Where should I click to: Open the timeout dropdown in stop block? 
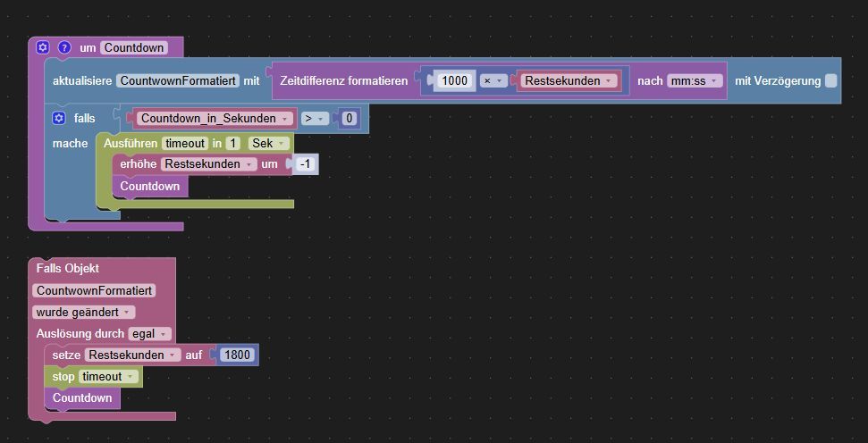point(108,377)
